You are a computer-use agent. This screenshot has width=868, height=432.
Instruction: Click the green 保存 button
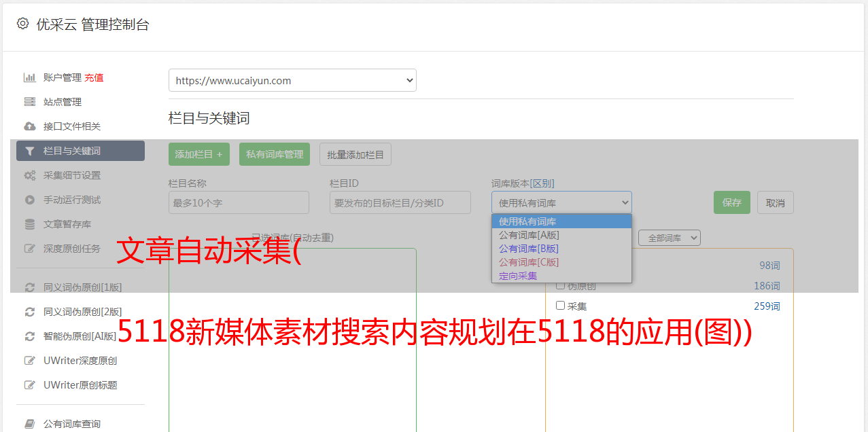coord(732,202)
